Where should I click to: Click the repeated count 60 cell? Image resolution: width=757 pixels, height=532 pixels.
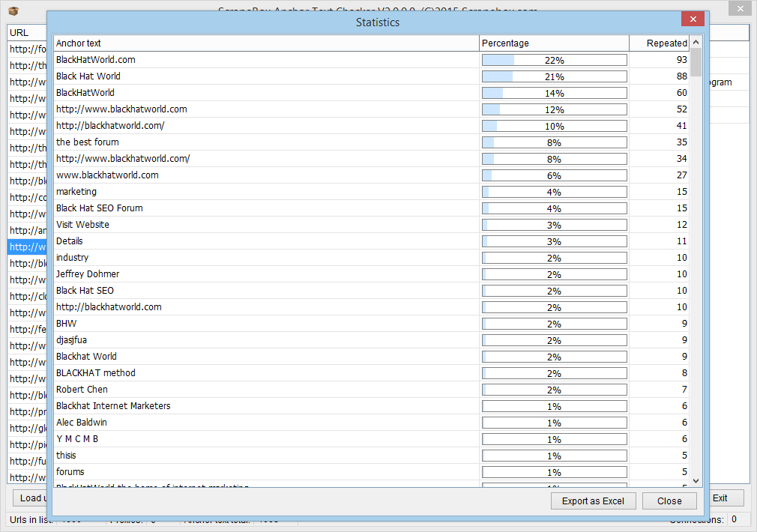click(660, 93)
